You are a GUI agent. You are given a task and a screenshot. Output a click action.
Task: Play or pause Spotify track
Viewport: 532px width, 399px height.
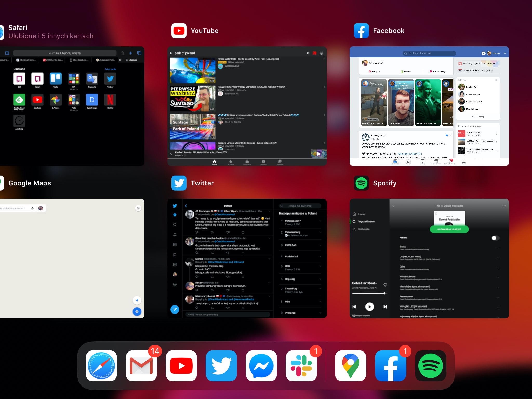pos(369,307)
